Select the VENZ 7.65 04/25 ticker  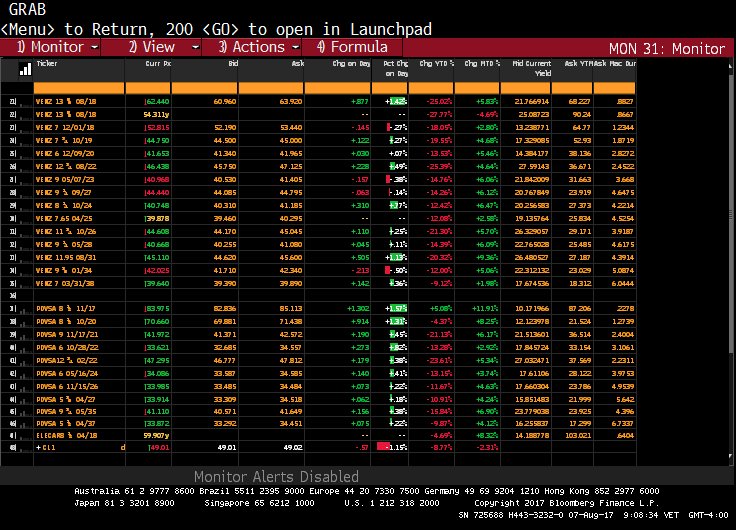tap(64, 219)
